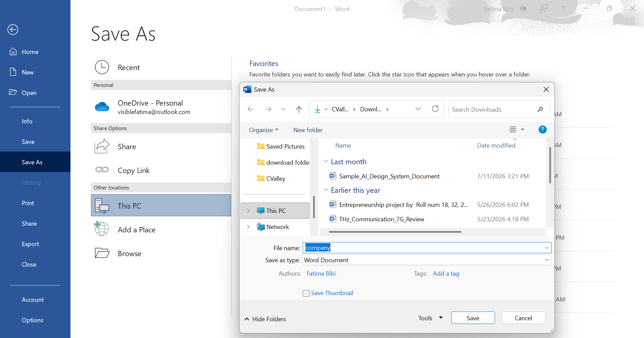
Task: Open the Tools dropdown
Action: [x=430, y=318]
